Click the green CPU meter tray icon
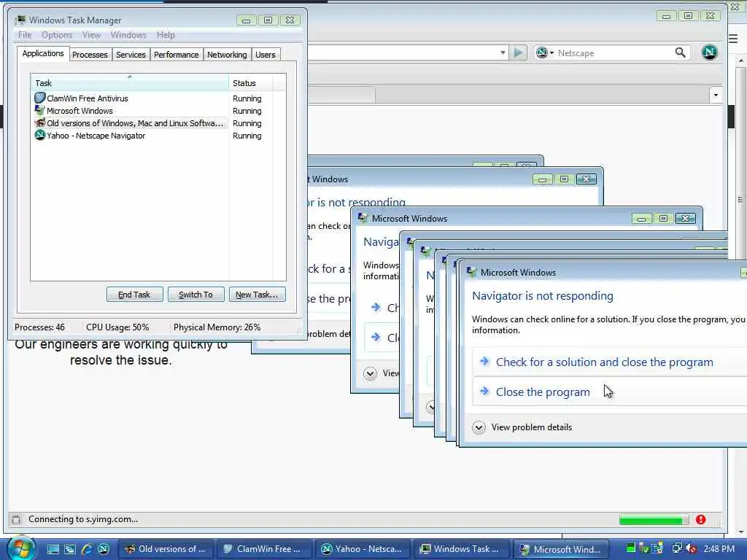The image size is (747, 560). pyautogui.click(x=631, y=548)
